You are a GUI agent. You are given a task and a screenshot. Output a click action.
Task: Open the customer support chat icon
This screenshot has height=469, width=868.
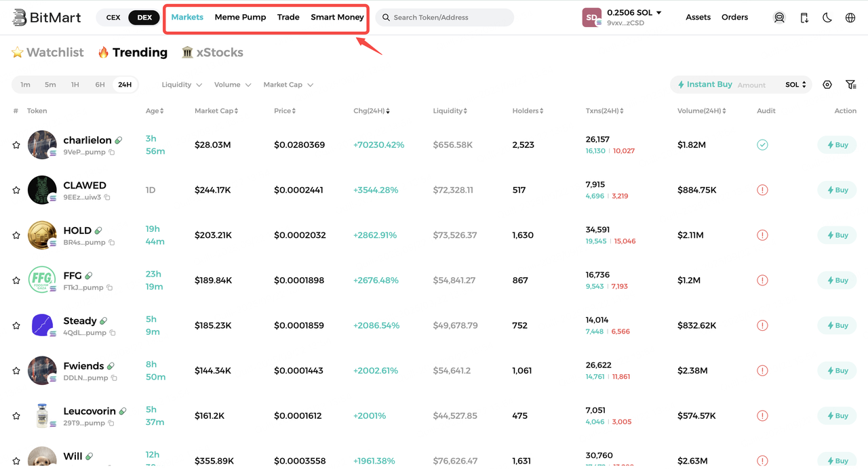pyautogui.click(x=779, y=17)
